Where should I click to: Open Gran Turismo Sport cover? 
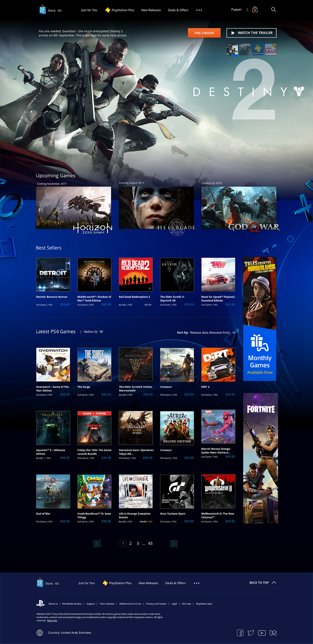pos(177,491)
